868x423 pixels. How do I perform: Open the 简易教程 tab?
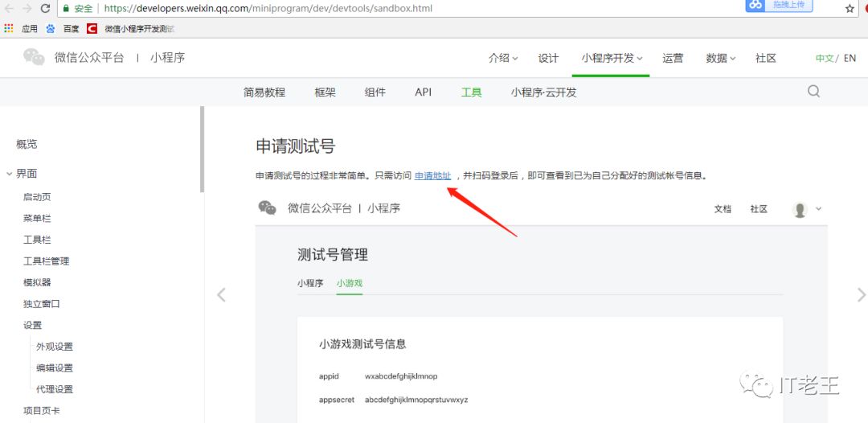(264, 92)
